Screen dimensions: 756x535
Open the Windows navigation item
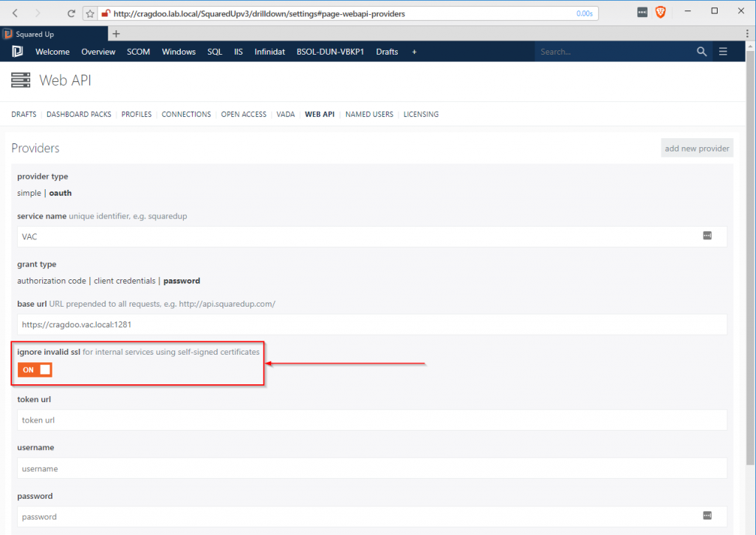[179, 52]
